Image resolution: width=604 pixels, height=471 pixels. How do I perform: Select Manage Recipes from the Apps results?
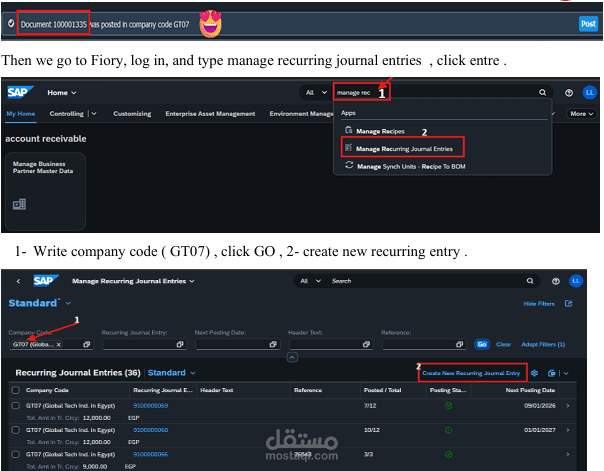coord(380,131)
